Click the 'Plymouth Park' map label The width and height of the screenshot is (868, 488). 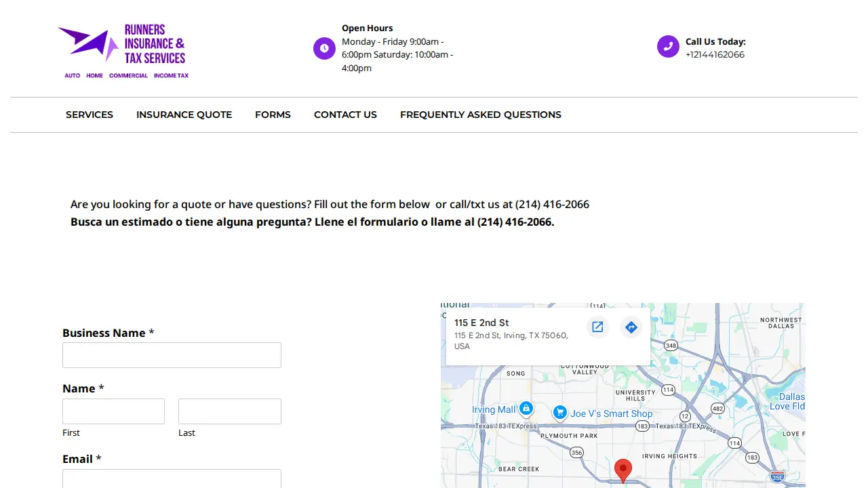[x=569, y=436]
